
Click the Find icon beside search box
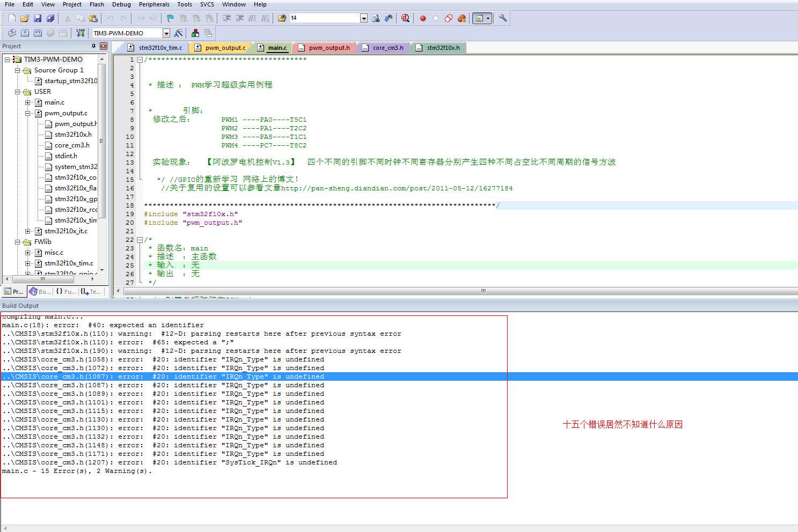[376, 18]
